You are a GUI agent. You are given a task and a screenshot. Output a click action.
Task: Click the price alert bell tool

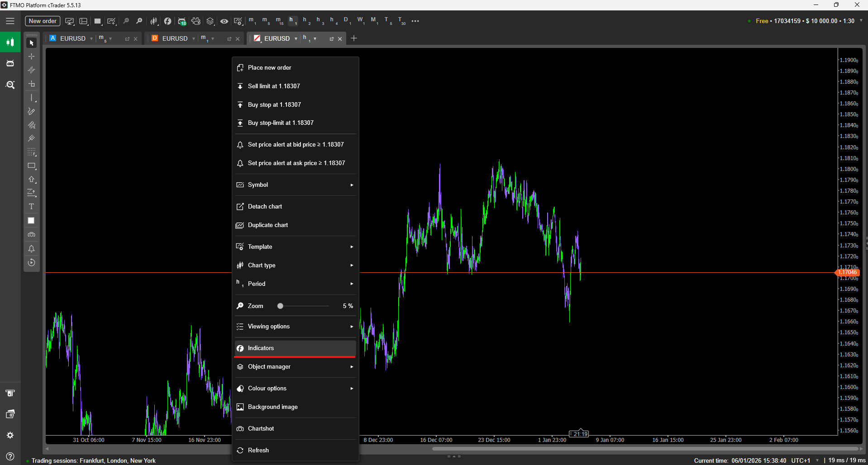(x=31, y=249)
